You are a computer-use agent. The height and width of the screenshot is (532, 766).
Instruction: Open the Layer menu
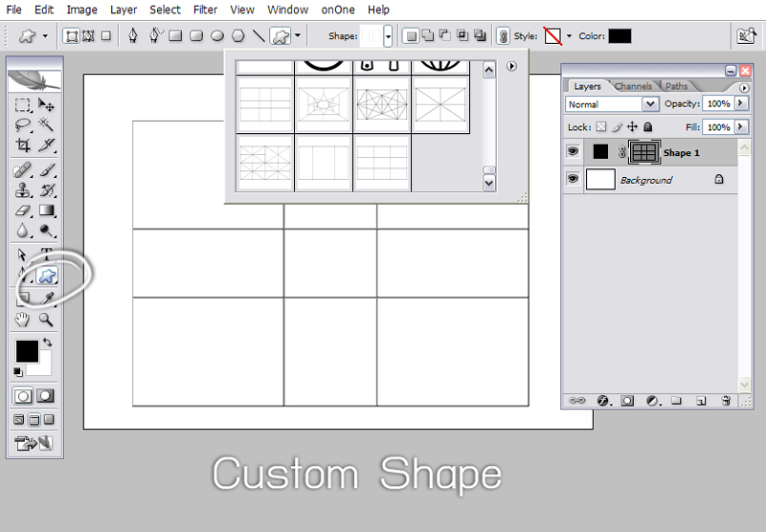(x=124, y=10)
